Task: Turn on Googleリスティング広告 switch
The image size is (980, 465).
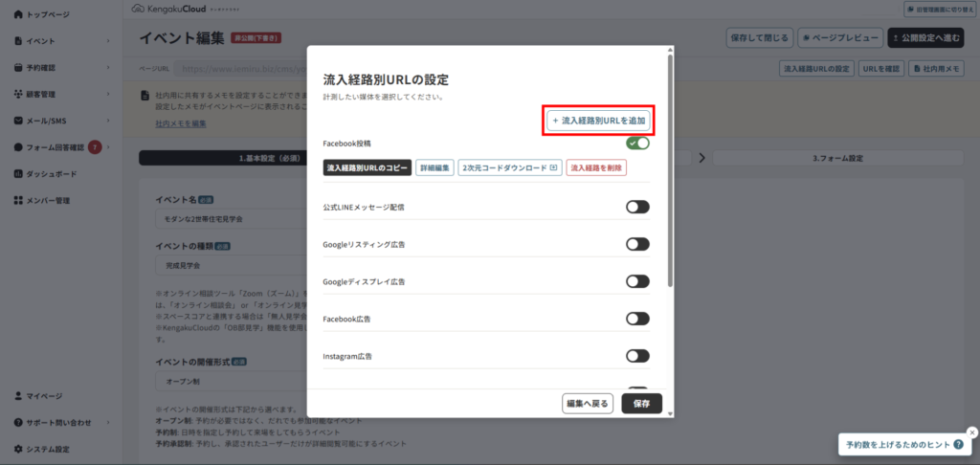Action: 637,244
